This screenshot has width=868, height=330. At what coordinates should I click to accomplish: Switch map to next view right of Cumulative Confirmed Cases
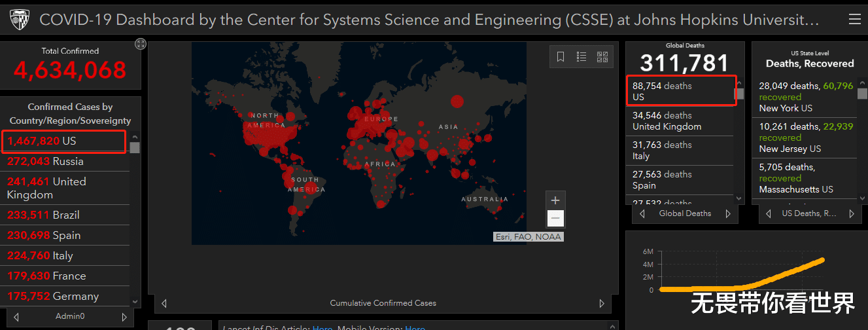(602, 303)
